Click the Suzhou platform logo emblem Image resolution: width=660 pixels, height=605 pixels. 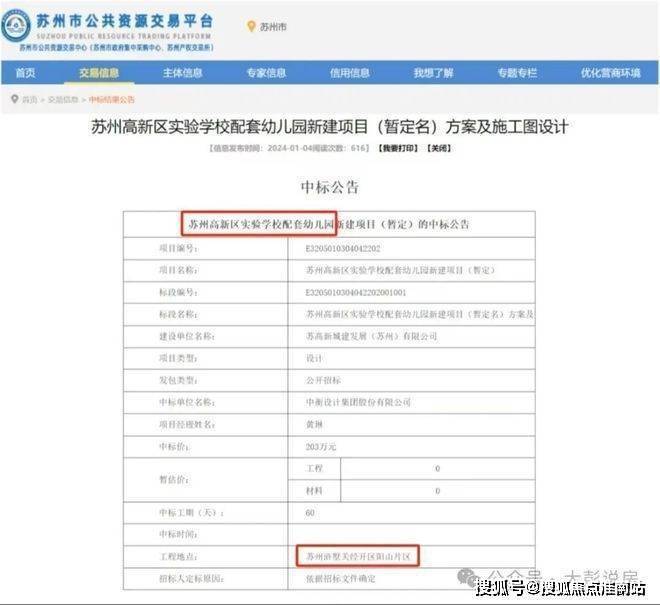16,27
